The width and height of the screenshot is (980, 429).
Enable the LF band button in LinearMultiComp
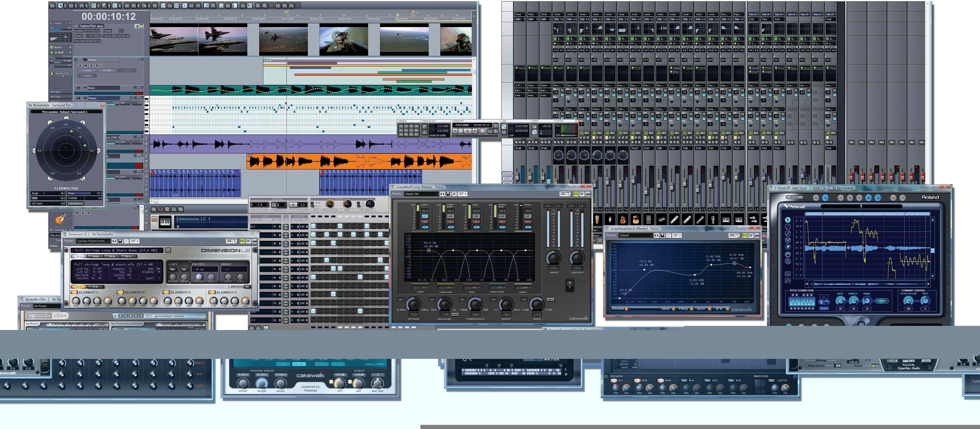click(425, 216)
